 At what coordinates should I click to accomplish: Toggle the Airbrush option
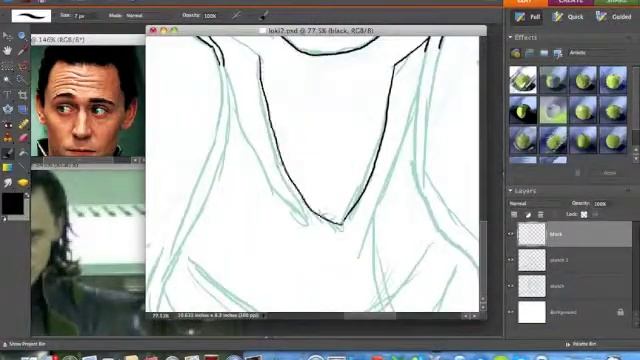click(x=236, y=16)
